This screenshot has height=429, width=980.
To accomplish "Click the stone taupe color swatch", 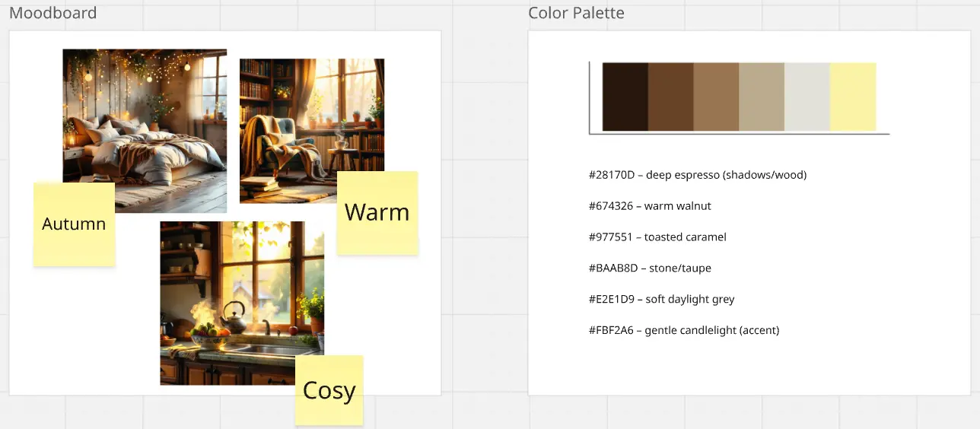I will [x=762, y=97].
